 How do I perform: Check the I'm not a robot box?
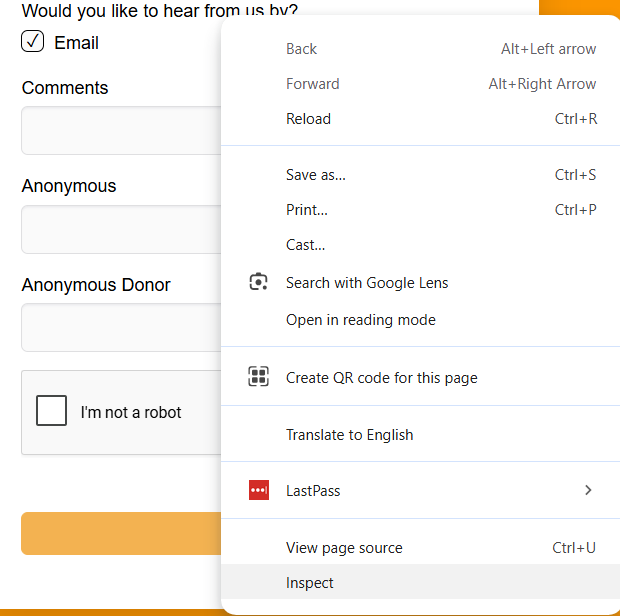coord(51,411)
